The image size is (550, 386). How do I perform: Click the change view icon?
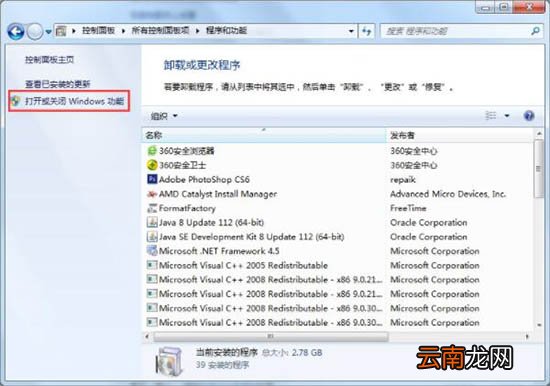pos(490,115)
